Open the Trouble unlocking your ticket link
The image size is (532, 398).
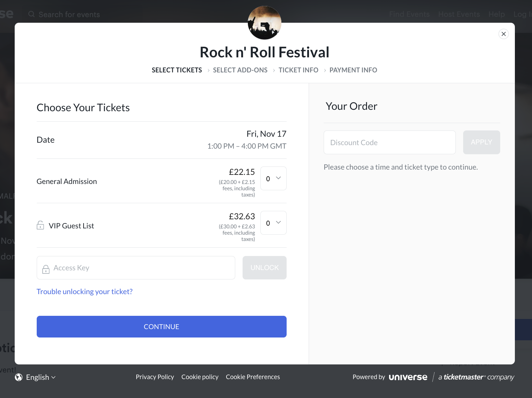[x=84, y=291]
